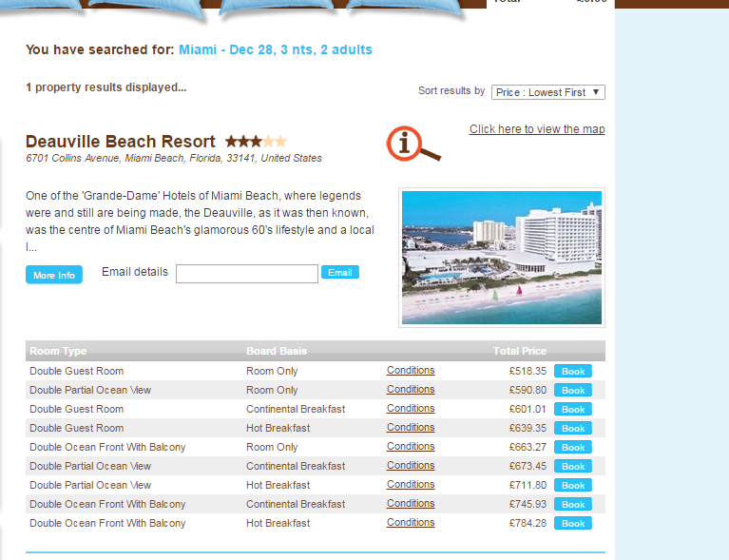729x560 pixels.
Task: Select the £518.35 price cell
Action: 528,371
